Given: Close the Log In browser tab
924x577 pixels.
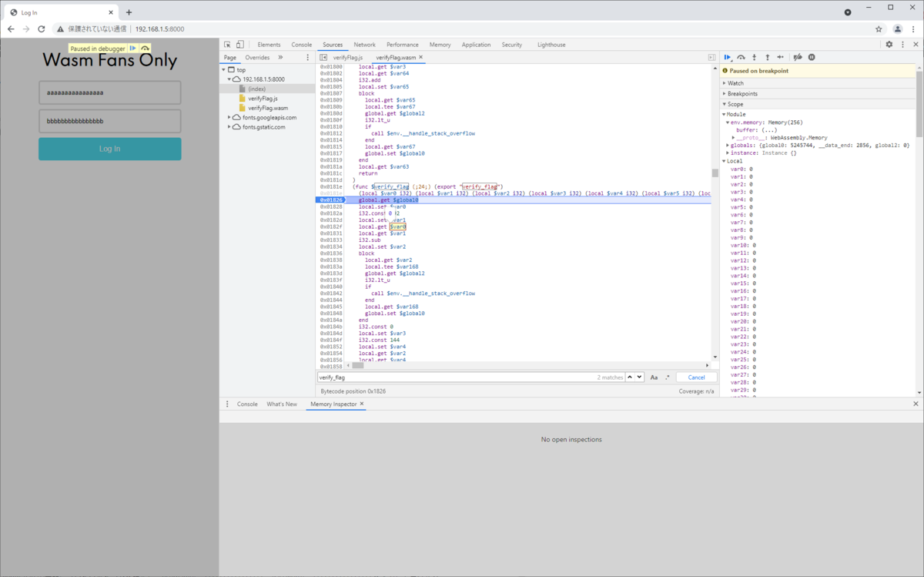Looking at the screenshot, I should (x=111, y=12).
